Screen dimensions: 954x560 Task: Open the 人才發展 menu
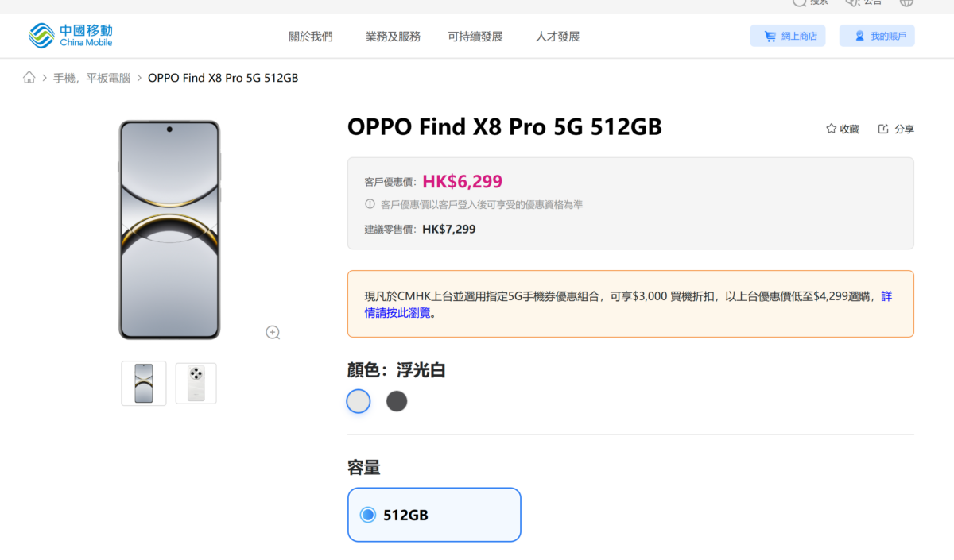coord(557,37)
